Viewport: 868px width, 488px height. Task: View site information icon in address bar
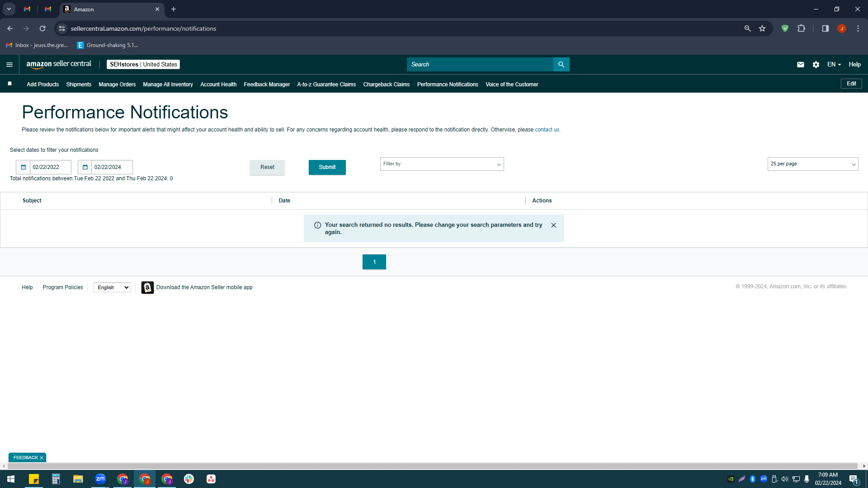(62, 28)
